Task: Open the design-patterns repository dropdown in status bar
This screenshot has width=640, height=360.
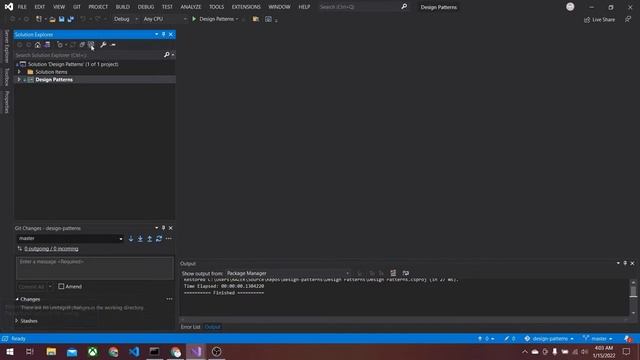Action: (x=549, y=339)
